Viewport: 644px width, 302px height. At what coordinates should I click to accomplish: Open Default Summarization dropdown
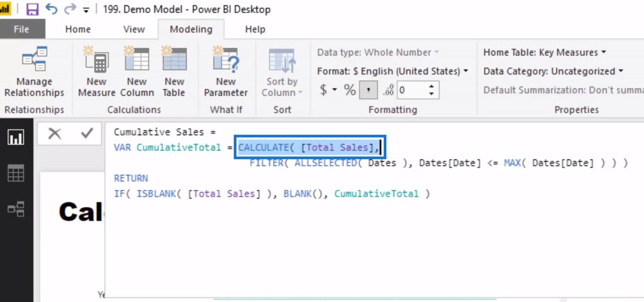563,90
